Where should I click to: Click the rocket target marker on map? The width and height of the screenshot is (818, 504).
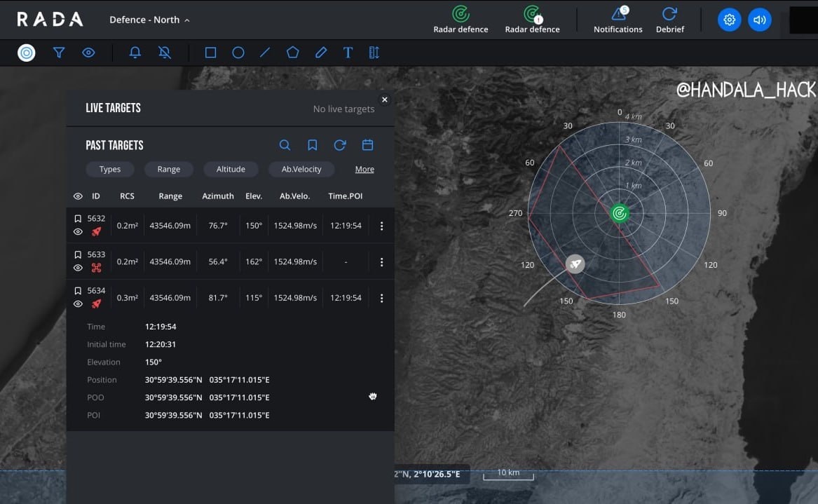575,264
